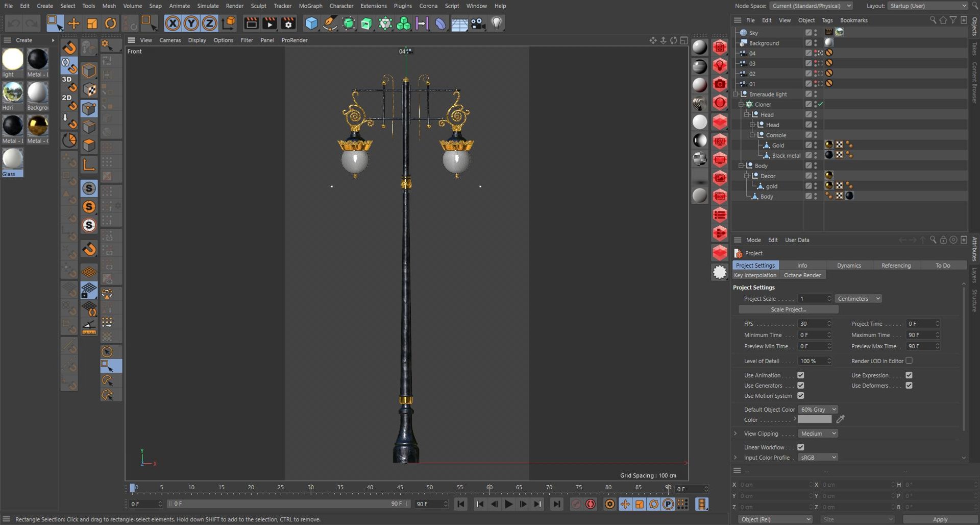
Task: Select the Spline Pen tool
Action: (330, 23)
